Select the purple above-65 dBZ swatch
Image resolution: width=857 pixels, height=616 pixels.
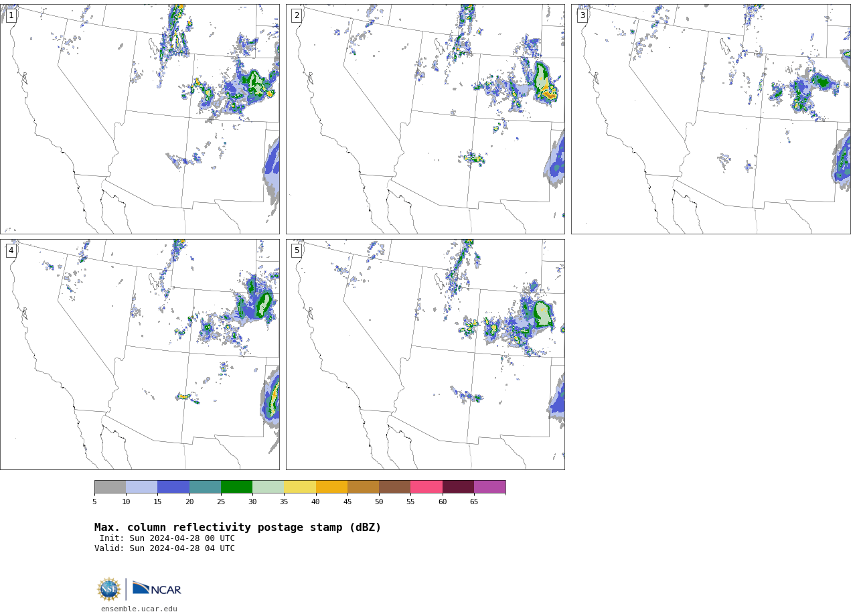[490, 487]
